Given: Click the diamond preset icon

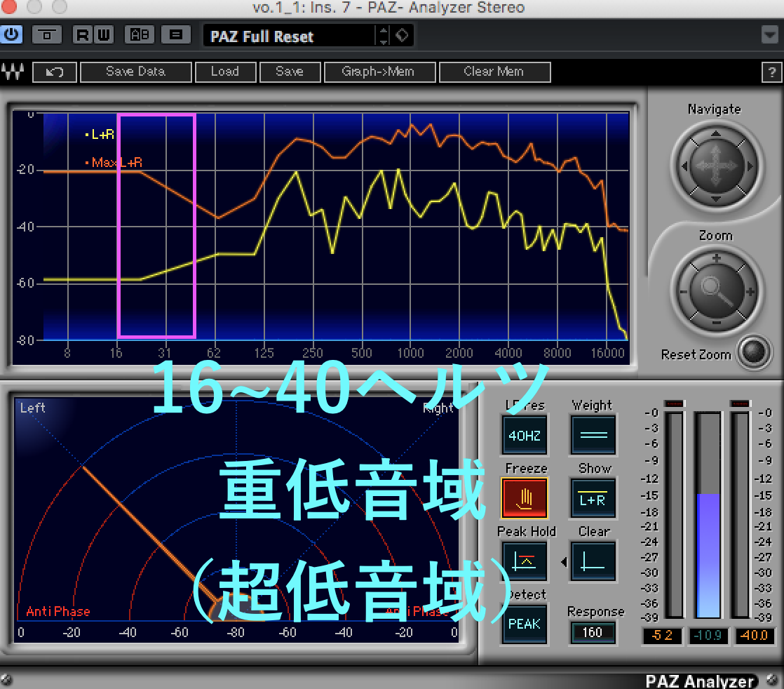Looking at the screenshot, I should click(x=402, y=36).
